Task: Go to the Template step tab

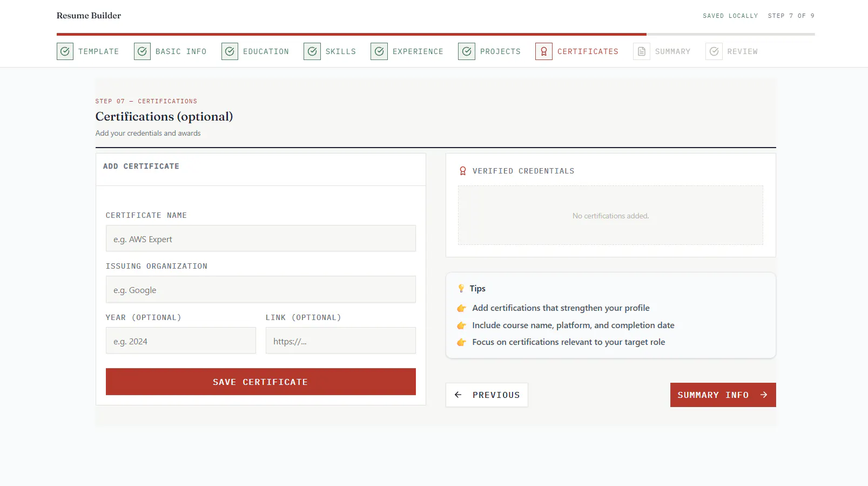Action: [x=88, y=51]
